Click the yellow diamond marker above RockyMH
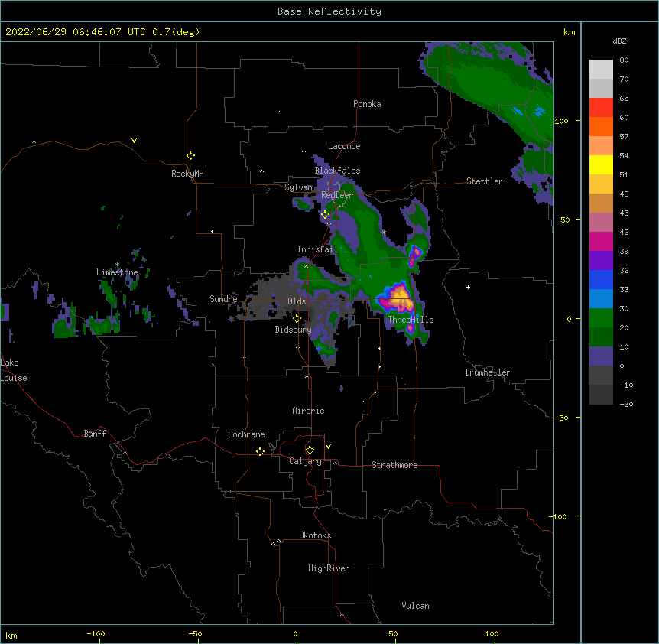This screenshot has width=659, height=644. pos(190,156)
